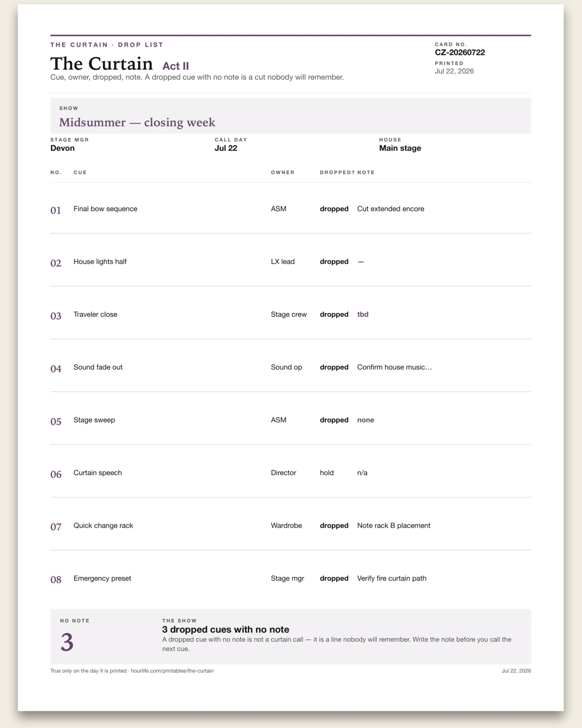The height and width of the screenshot is (728, 582).
Task: Click the hold status for Curtain speech
Action: pos(327,473)
